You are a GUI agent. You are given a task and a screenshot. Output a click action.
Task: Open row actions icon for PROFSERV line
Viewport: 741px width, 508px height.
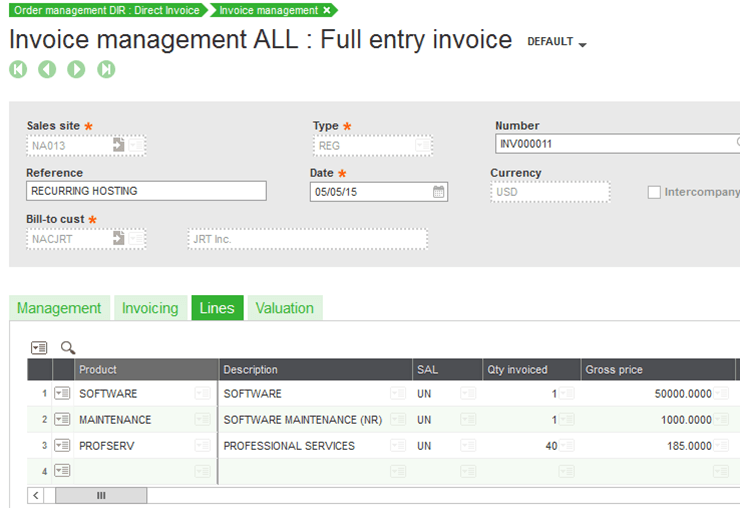62,446
